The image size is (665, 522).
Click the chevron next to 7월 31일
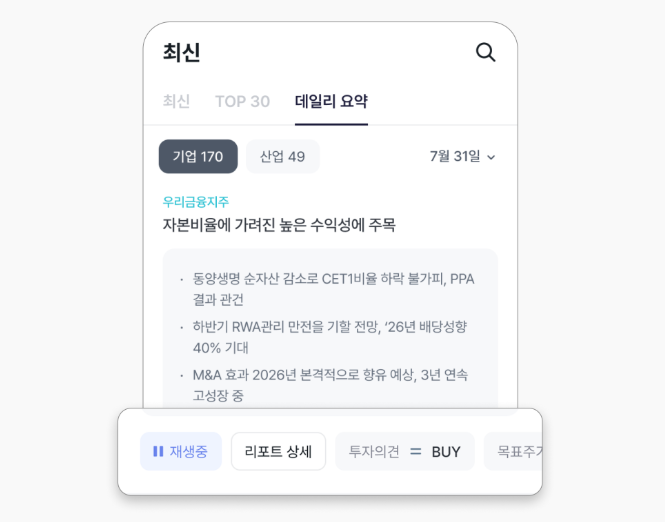pyautogui.click(x=491, y=157)
